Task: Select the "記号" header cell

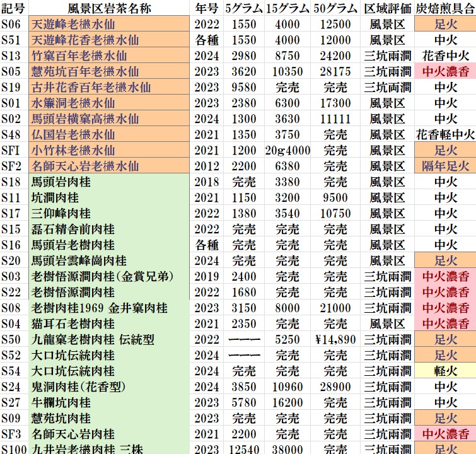Action: click(13, 8)
